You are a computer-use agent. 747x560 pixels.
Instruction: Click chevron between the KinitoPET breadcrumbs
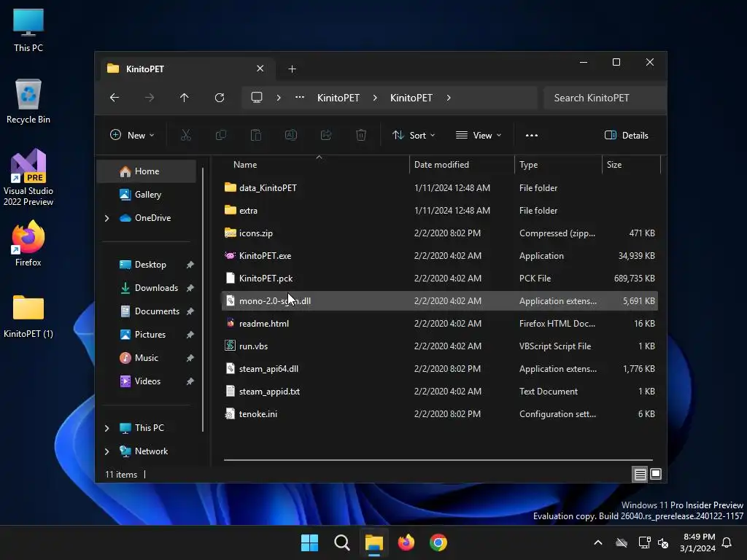coord(375,98)
